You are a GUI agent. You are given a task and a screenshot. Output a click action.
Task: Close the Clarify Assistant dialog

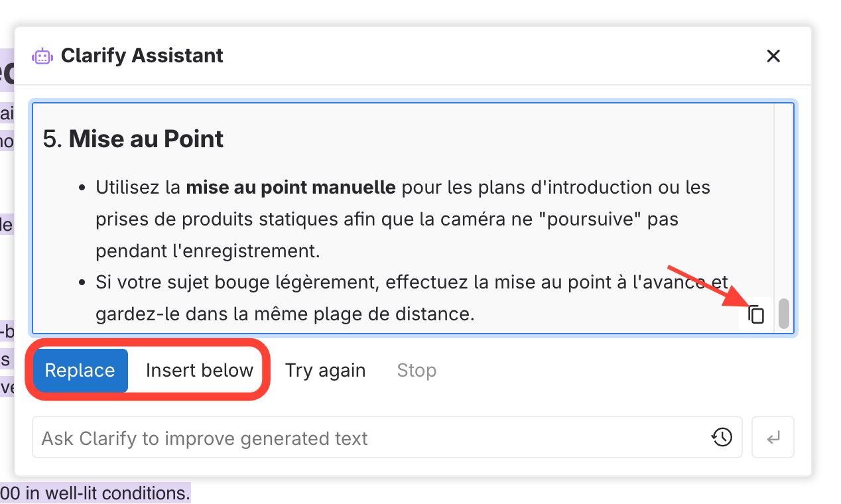pos(773,56)
